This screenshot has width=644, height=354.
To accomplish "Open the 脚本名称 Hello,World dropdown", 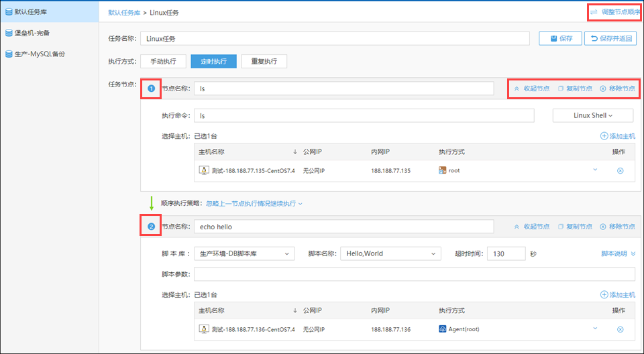I will coord(390,253).
